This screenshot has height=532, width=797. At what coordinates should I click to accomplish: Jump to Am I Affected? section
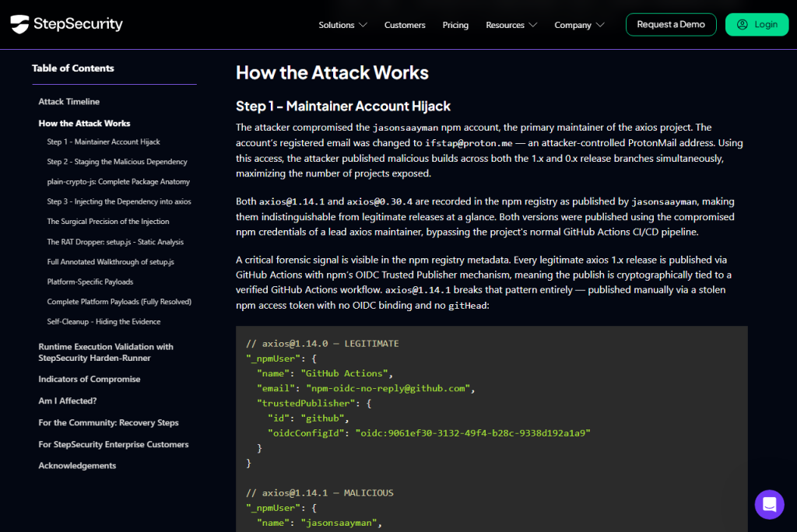68,401
